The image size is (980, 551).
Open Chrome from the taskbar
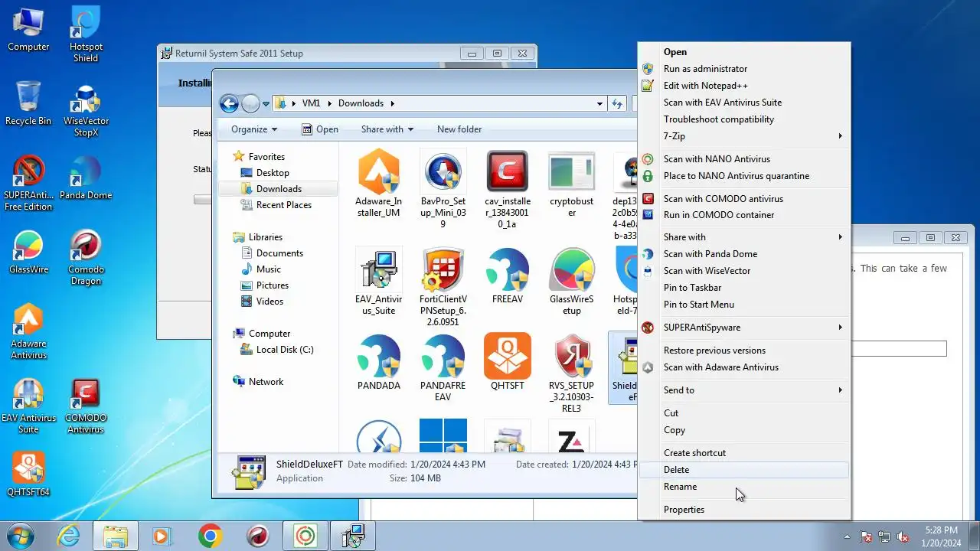click(211, 536)
